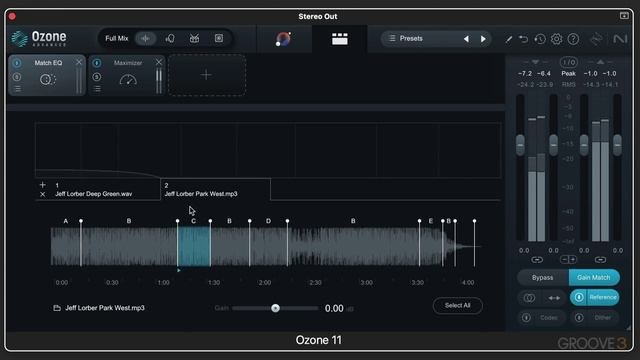Click the input threshold down triangle
The width and height of the screenshot is (640, 360).
535,62
